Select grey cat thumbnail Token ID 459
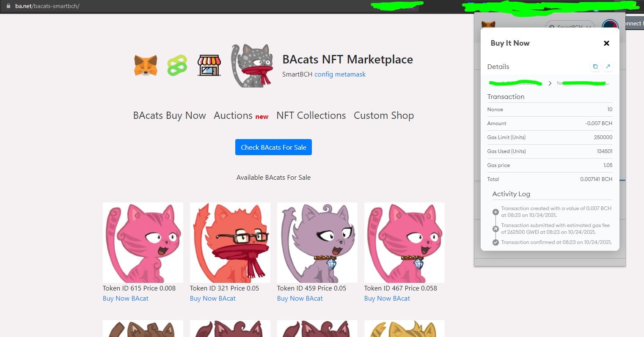Image resolution: width=644 pixels, height=337 pixels. 317,243
